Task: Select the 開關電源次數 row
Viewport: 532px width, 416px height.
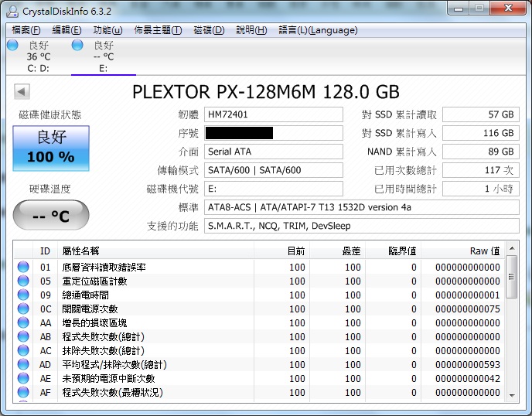Action: tap(259, 309)
